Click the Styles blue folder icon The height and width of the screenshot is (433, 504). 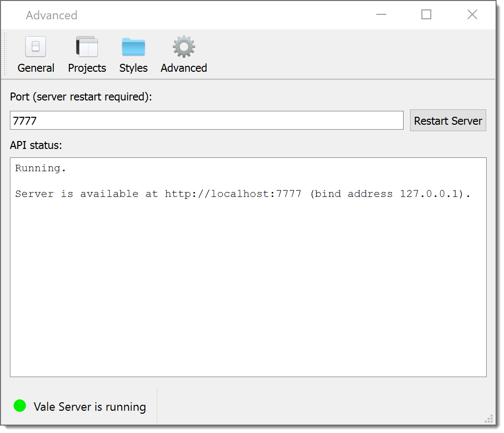[134, 47]
